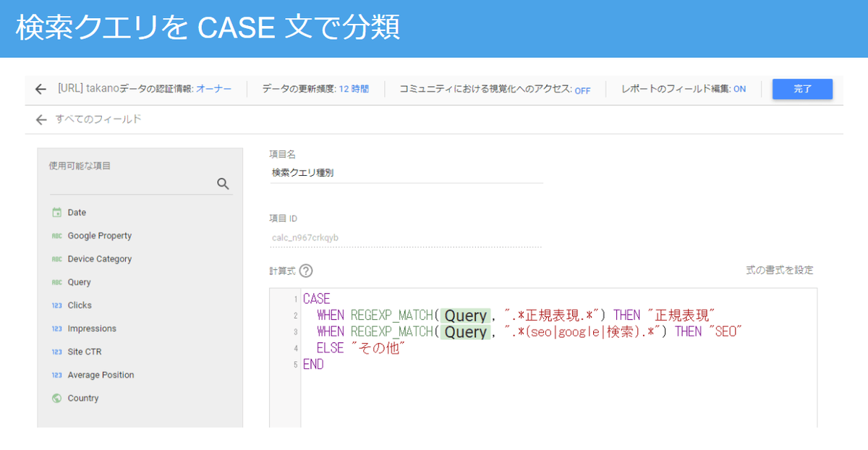Select the Query field in list

pos(79,282)
